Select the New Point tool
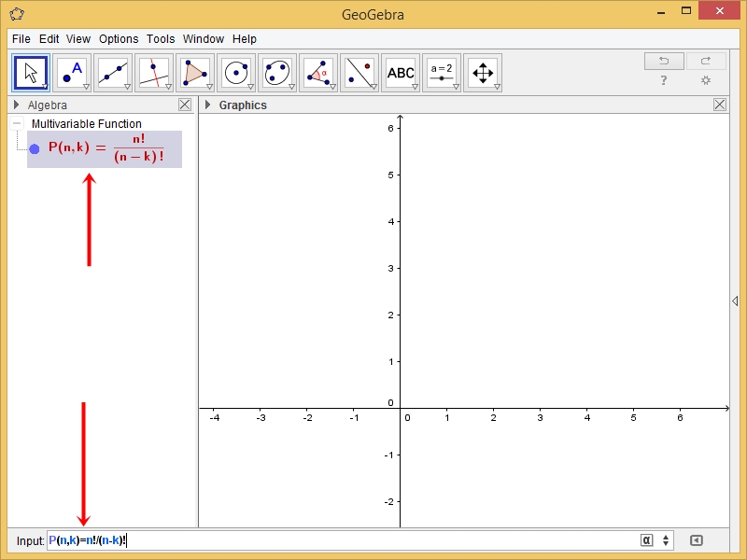Viewport: 747px width, 560px height. click(72, 73)
